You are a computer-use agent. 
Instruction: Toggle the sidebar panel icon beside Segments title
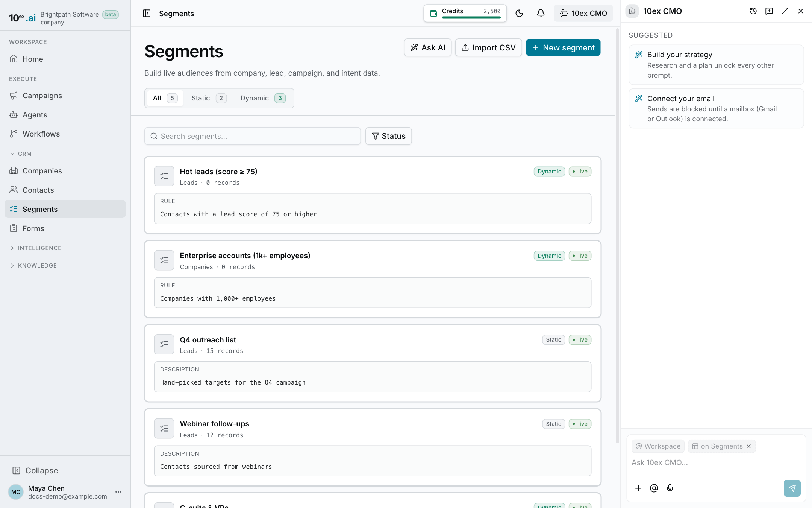(x=147, y=14)
